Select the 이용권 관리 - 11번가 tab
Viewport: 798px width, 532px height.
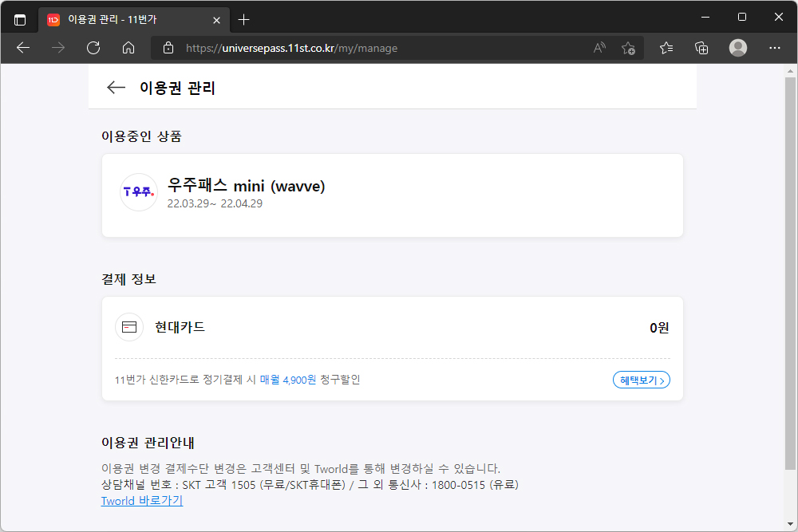[134, 20]
